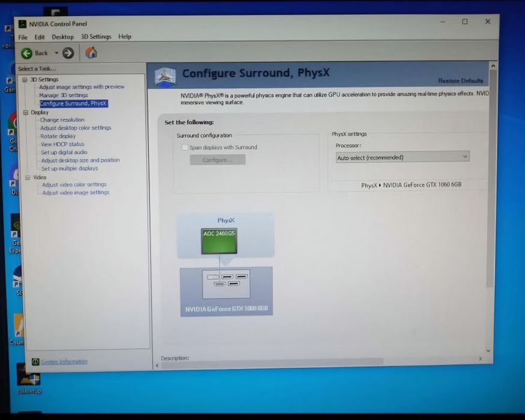Click the horizontal scrollbar right arrow
The image size is (525, 420).
point(481,358)
